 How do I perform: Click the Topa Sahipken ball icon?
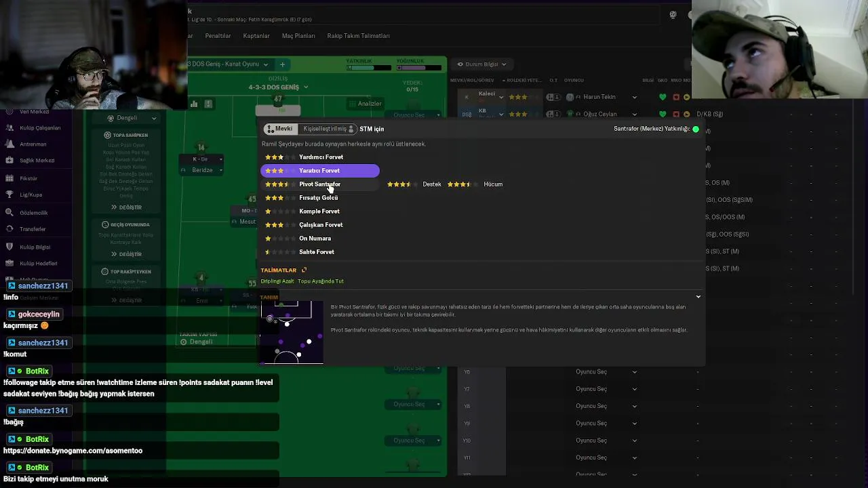coord(107,135)
